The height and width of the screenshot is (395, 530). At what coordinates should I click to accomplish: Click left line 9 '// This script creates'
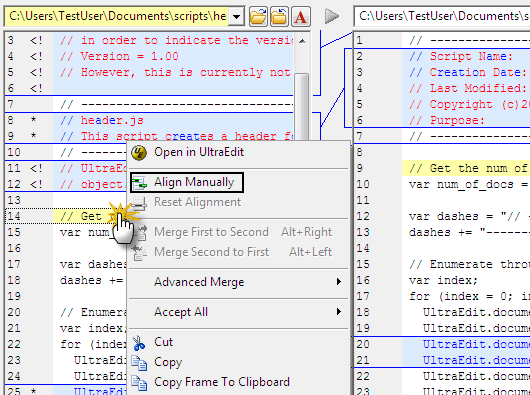[176, 136]
